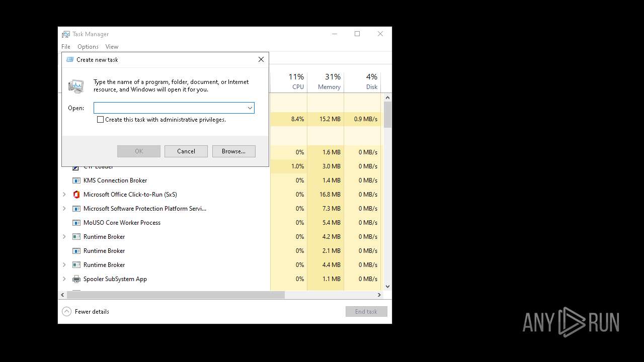Open the File menu

(66, 47)
